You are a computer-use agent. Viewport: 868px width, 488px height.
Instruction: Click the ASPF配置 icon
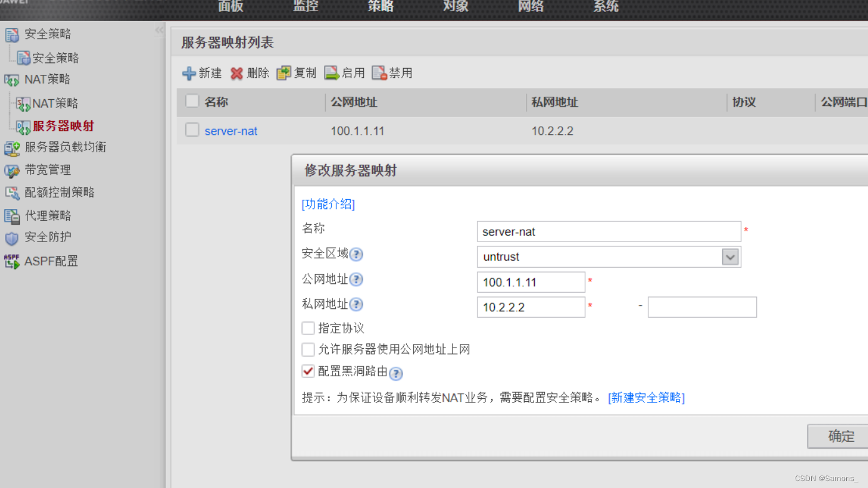[12, 261]
